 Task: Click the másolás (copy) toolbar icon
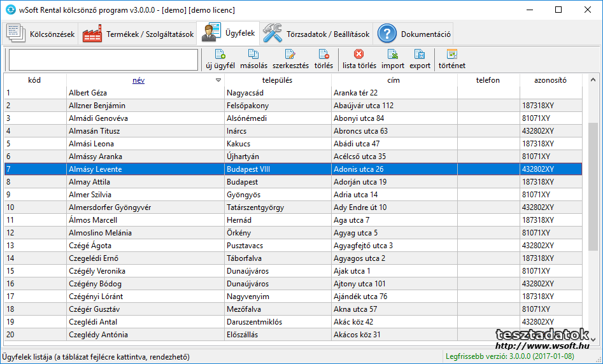[253, 54]
